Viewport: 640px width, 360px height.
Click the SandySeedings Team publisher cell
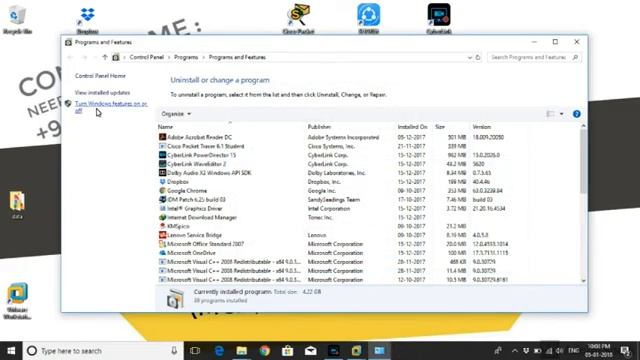(334, 200)
